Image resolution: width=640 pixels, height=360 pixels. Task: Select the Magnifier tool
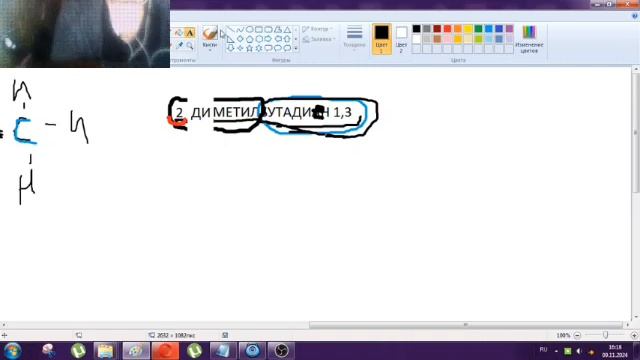(190, 45)
